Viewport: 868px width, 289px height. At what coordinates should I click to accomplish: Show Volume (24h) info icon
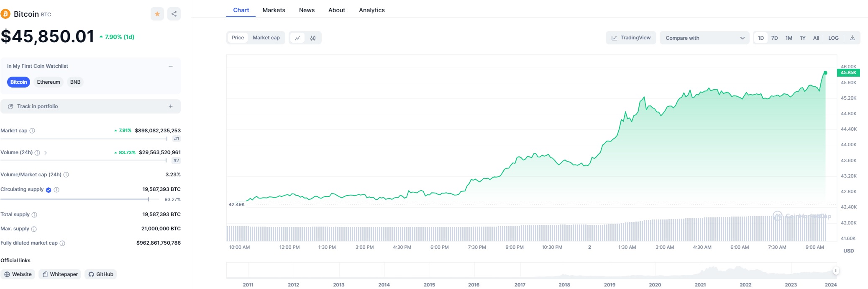click(37, 153)
